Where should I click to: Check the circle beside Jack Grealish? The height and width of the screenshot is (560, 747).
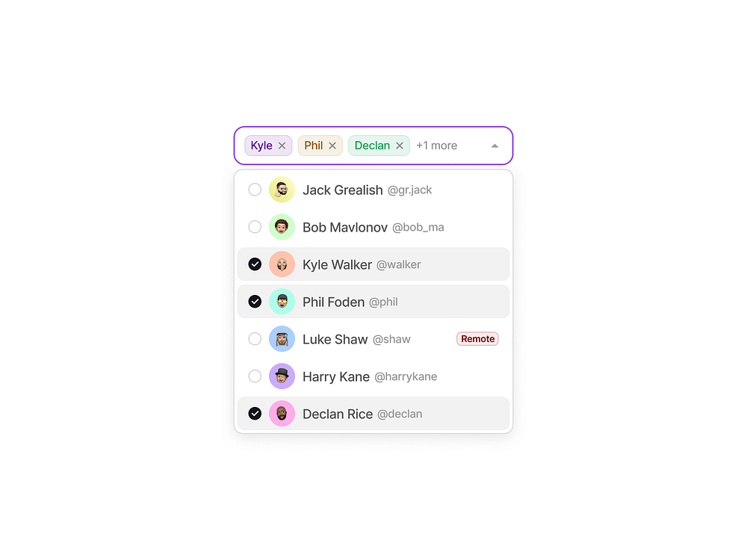point(255,190)
